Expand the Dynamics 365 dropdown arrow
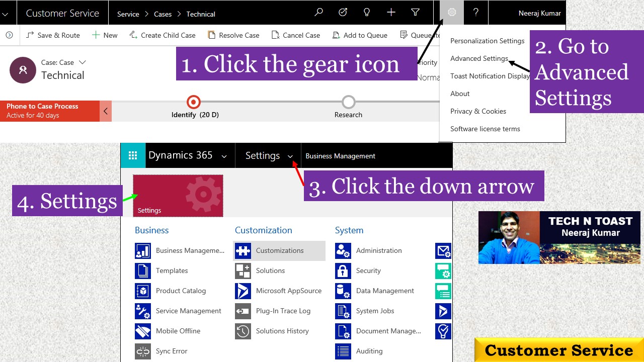The width and height of the screenshot is (644, 362). [224, 156]
